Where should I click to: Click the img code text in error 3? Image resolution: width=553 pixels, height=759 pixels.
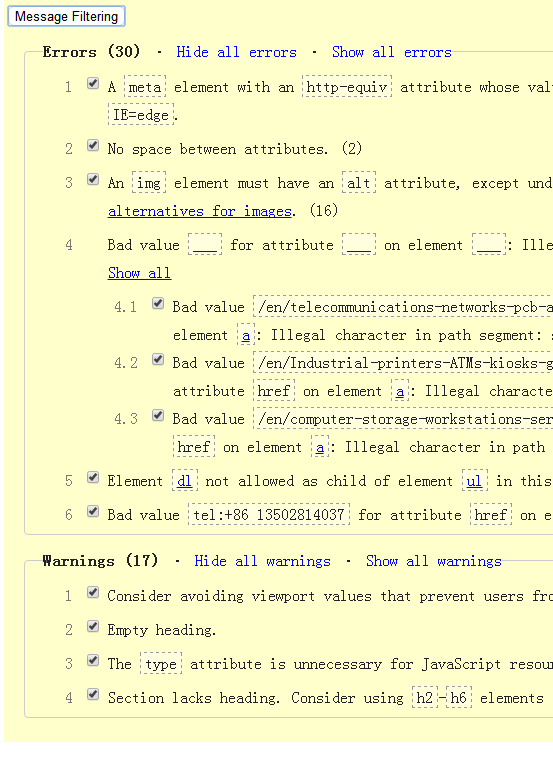coord(149,183)
